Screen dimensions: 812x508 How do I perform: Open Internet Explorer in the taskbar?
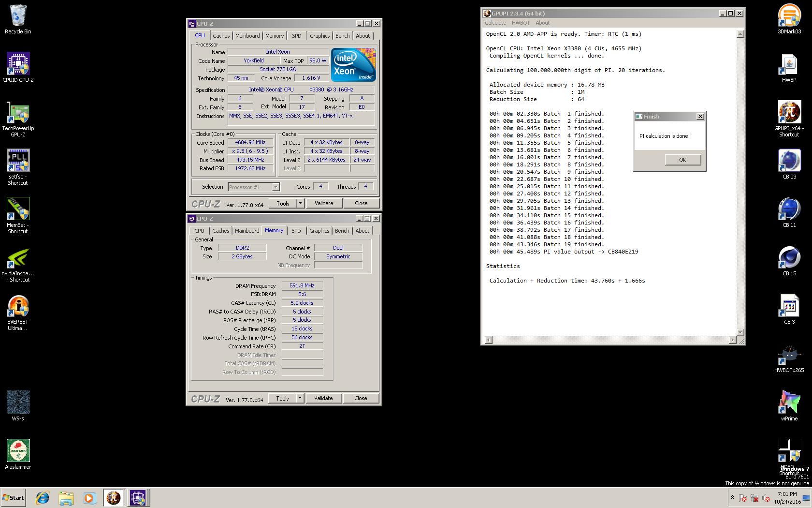(x=43, y=498)
